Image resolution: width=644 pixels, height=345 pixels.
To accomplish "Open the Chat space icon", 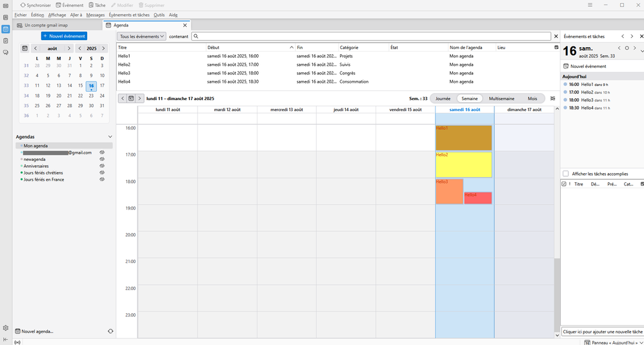I will point(5,52).
